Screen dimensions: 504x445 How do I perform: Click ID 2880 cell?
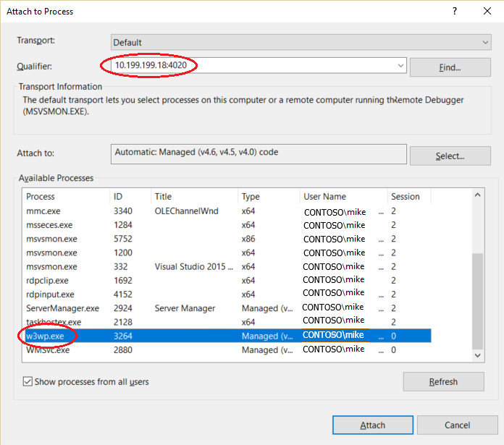[123, 349]
